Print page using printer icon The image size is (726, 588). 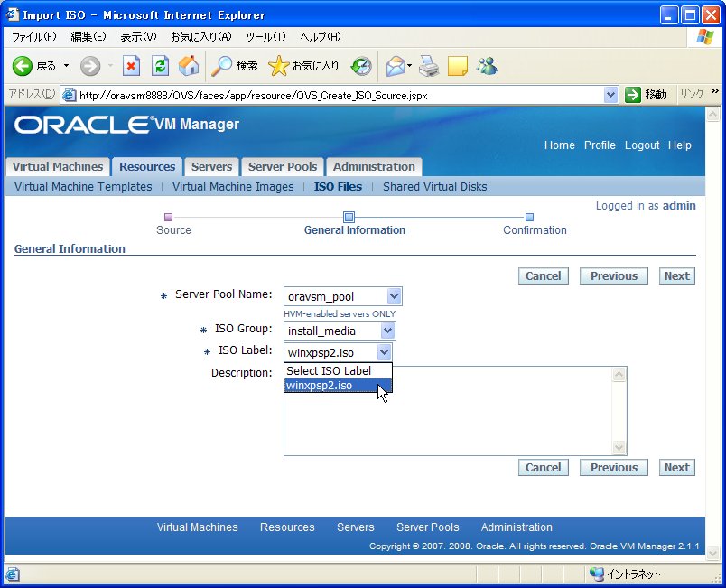point(429,66)
